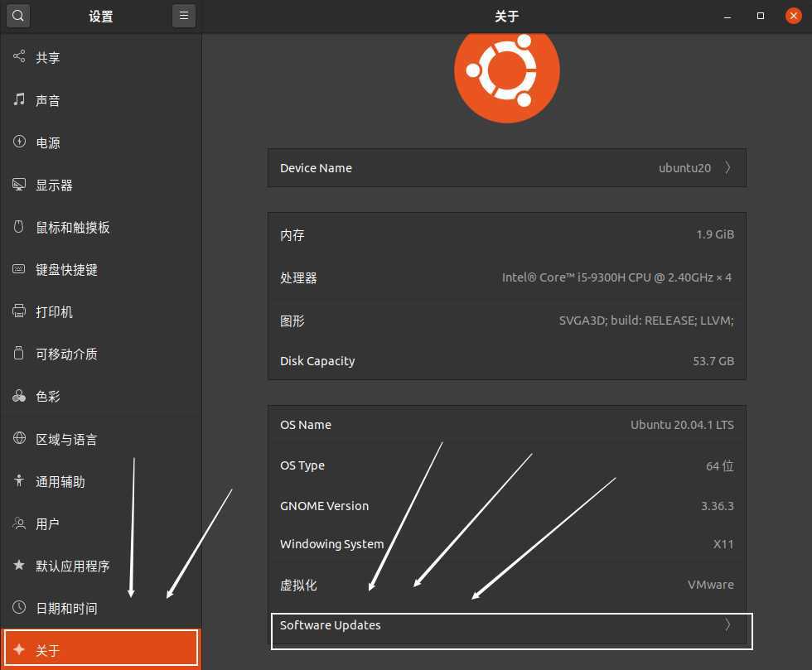Expand the Software Updates row chevron
The image size is (812, 670).
pyautogui.click(x=727, y=624)
